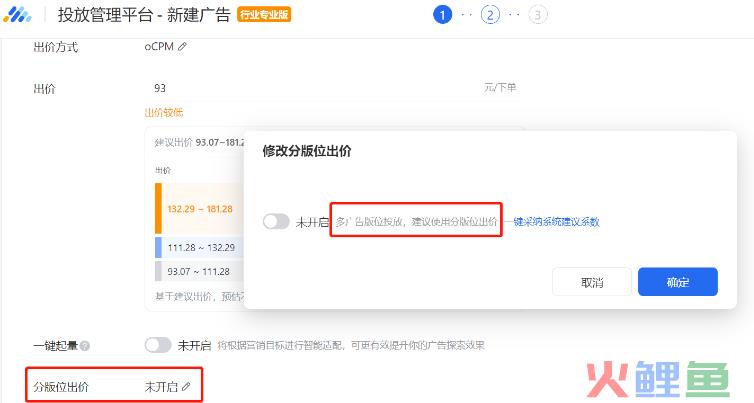Select the blue 111.28 ~ 132.29 bid range
754x403 pixels.
tap(199, 247)
